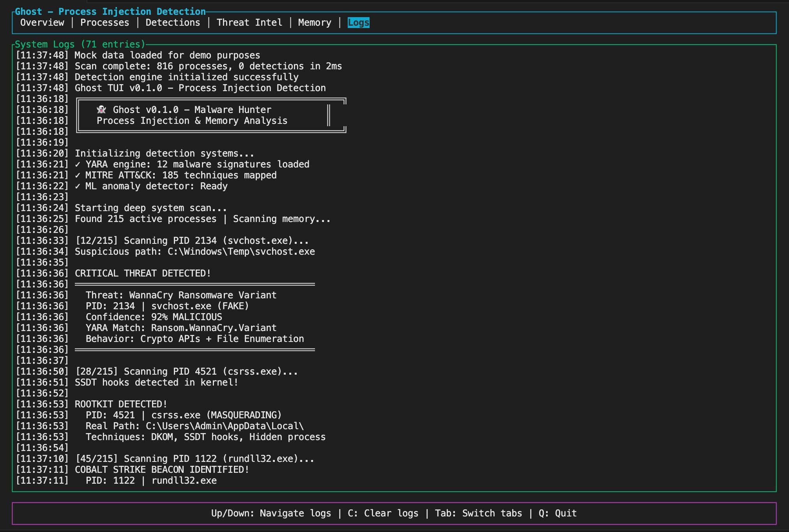This screenshot has width=789, height=532.
Task: Open the Processes tab
Action: [105, 22]
